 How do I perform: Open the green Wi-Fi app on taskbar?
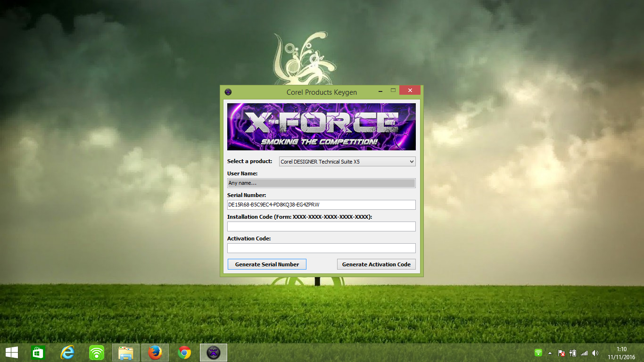click(97, 353)
